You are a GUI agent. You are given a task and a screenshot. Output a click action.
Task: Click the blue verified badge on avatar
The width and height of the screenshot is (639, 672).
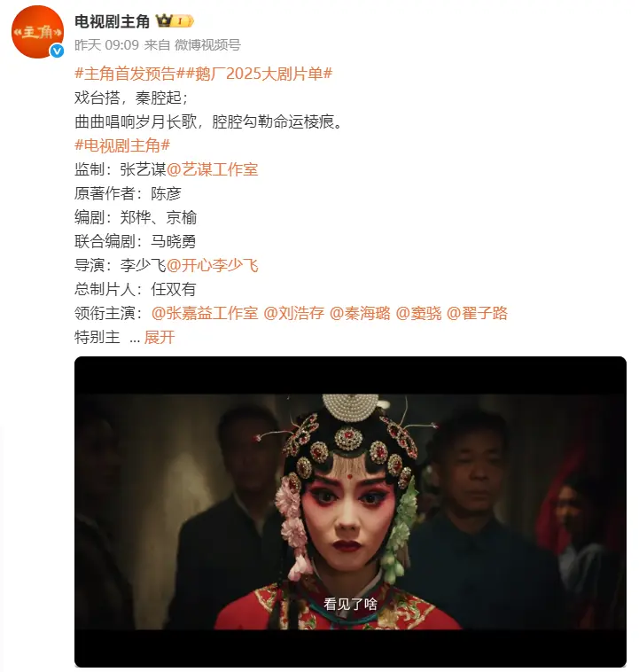click(x=57, y=51)
